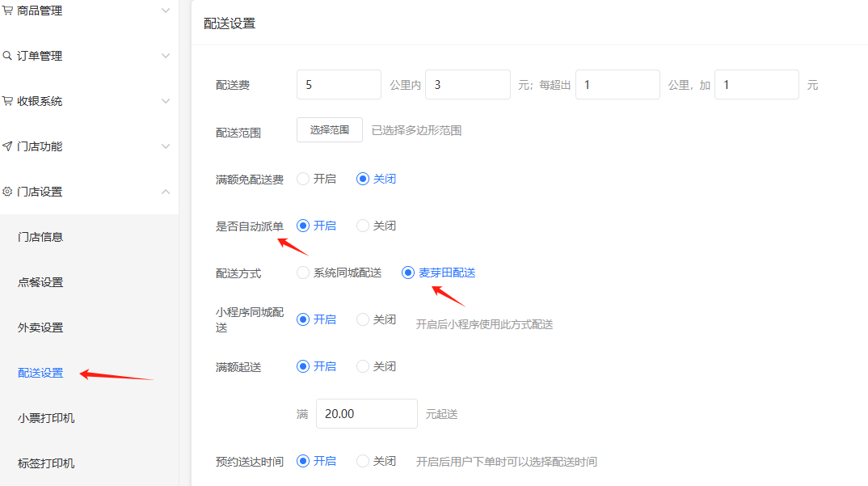Click the gear icon beside 门店设置

[x=7, y=192]
